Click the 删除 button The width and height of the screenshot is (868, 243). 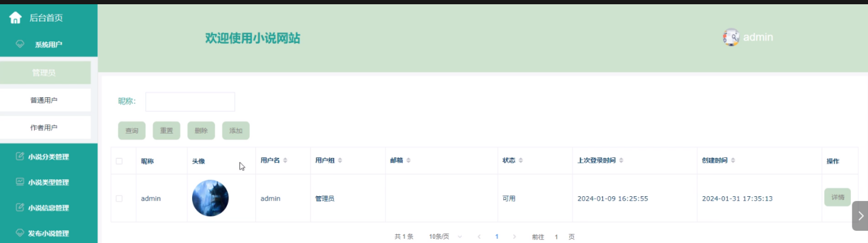(201, 131)
